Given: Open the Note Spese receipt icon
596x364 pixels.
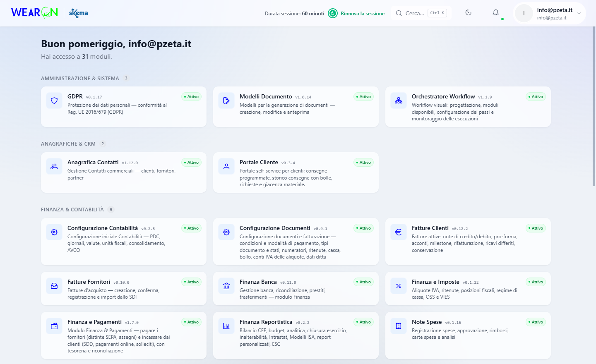Looking at the screenshot, I should [399, 326].
